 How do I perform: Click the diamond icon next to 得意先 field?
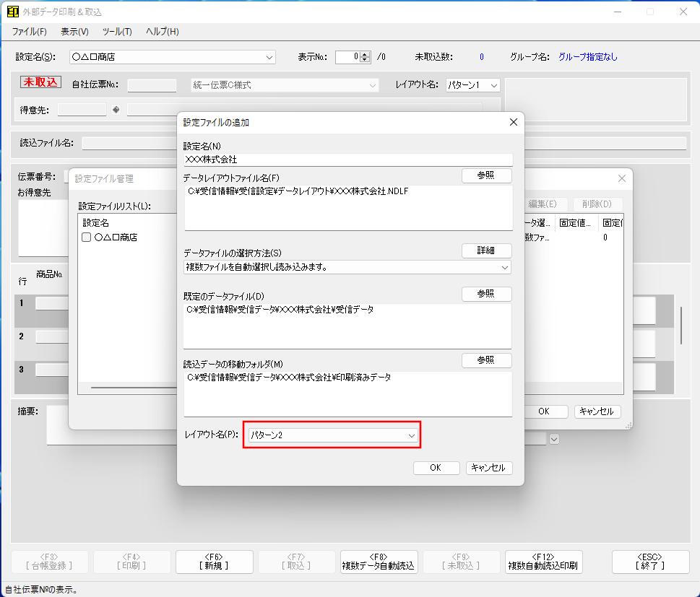click(x=116, y=109)
